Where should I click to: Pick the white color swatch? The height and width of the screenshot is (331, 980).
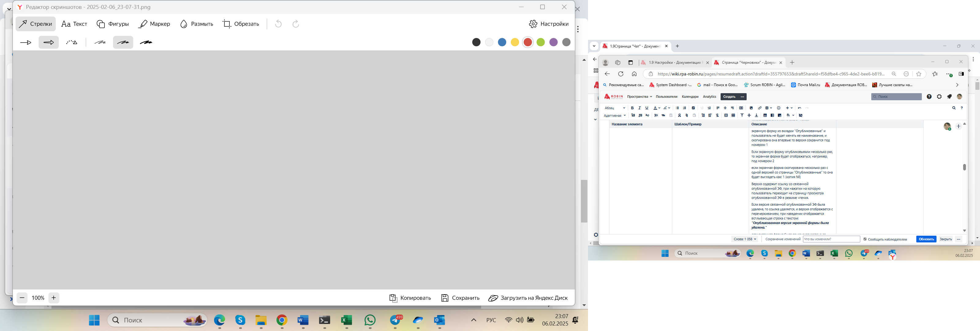tap(489, 42)
